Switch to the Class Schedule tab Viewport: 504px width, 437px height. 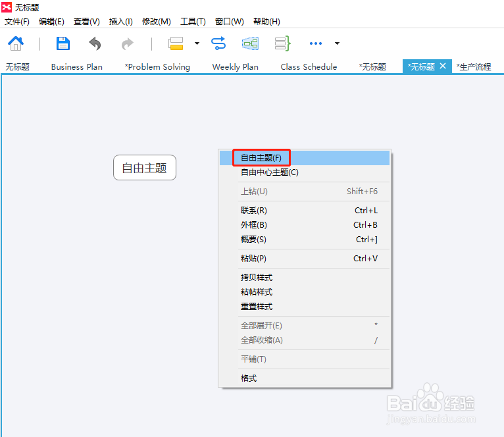click(x=309, y=67)
